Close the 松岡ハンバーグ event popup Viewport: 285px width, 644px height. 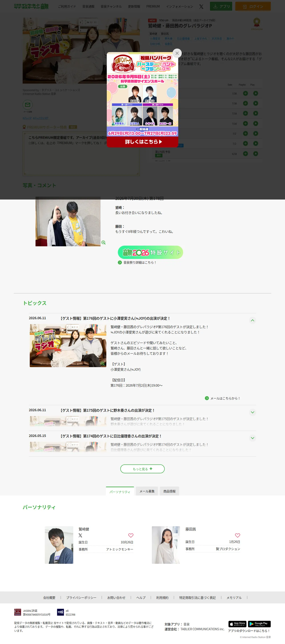pyautogui.click(x=177, y=53)
